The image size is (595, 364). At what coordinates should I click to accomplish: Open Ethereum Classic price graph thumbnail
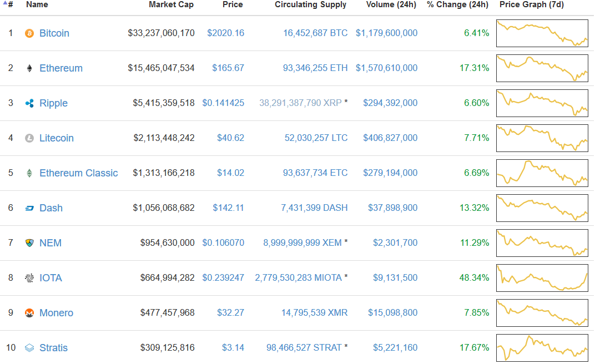[542, 173]
